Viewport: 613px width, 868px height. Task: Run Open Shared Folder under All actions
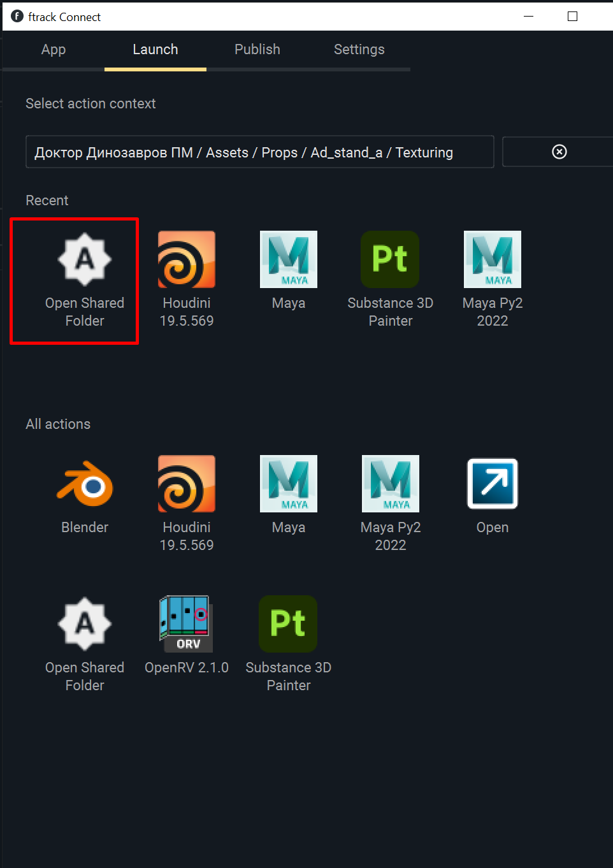point(85,645)
